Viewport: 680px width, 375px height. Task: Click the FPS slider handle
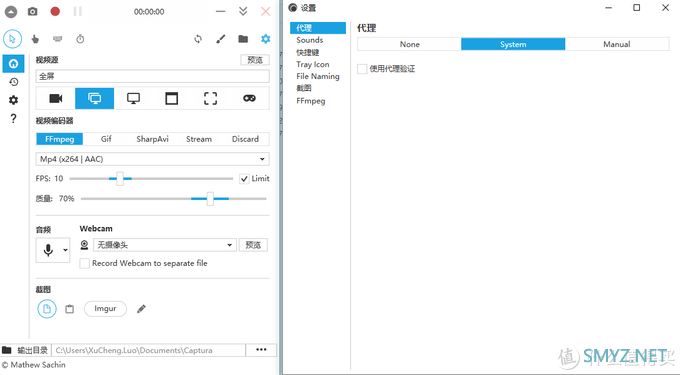pos(120,179)
